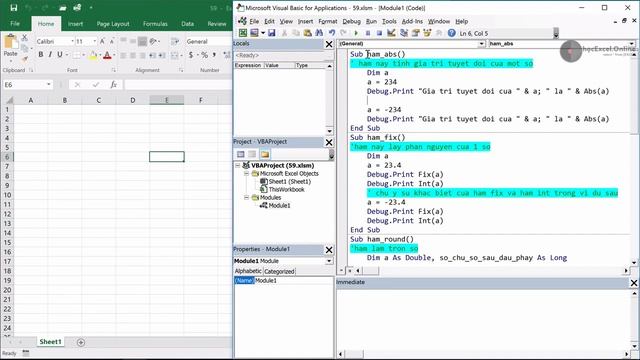The image size is (640, 360).
Task: Open Microsoft Visual Basic Help icon
Action: pos(451,33)
